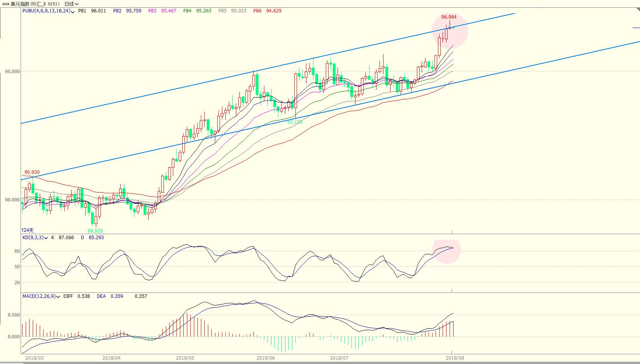Click the 2018/04 date on time axis
The height and width of the screenshot is (364, 640).
(112, 358)
